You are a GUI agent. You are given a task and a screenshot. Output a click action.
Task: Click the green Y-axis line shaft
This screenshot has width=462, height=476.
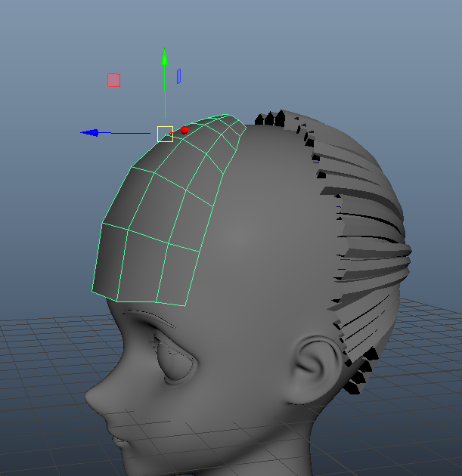[165, 91]
